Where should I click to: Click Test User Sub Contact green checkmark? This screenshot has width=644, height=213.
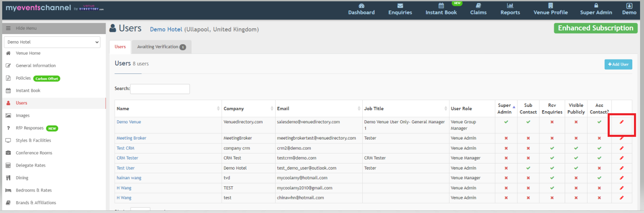click(x=528, y=168)
